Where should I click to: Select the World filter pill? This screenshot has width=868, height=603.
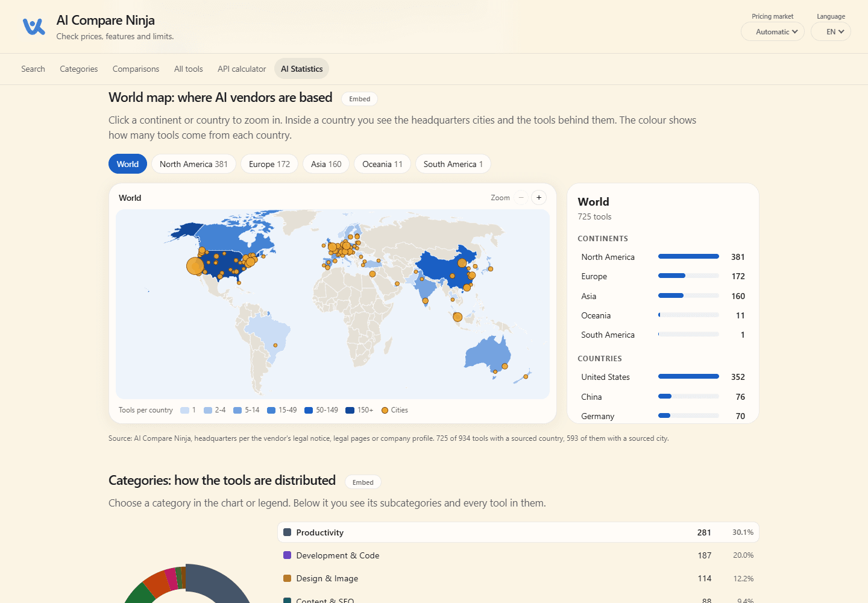[128, 164]
